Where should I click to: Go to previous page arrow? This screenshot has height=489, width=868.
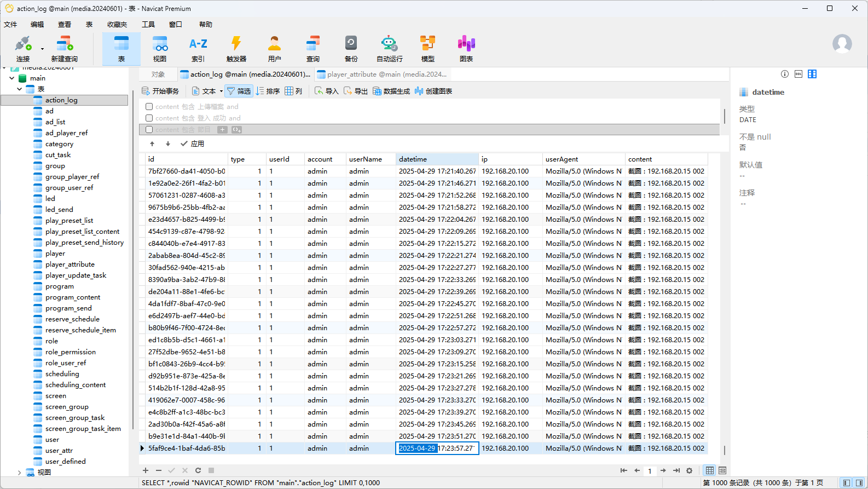tap(637, 470)
